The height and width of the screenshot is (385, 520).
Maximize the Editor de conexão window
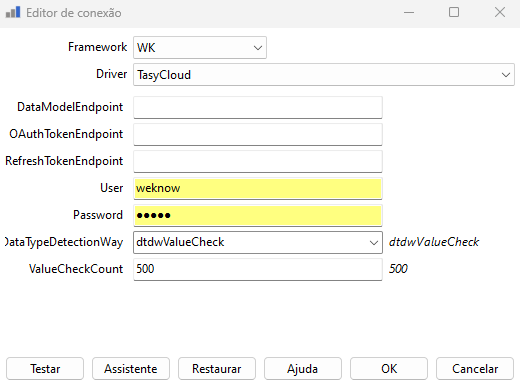pyautogui.click(x=454, y=12)
